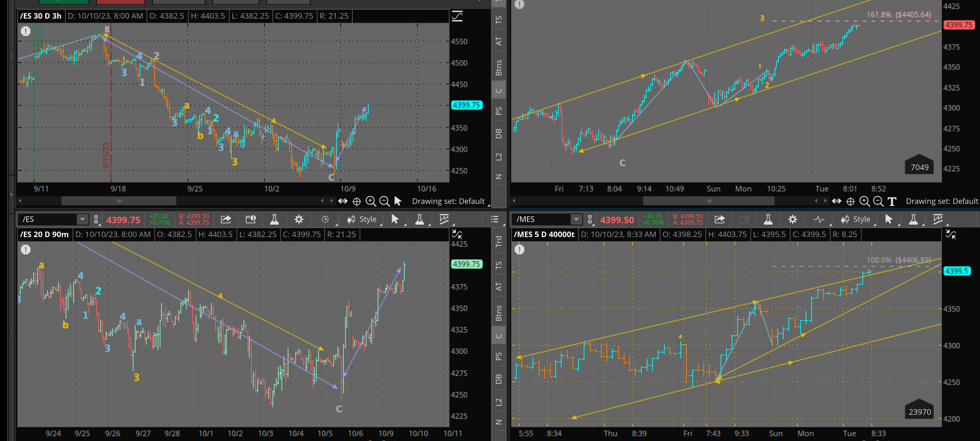Click left scroll arrow under /ES 3h chart
This screenshot has height=441, width=980.
pyautogui.click(x=20, y=201)
